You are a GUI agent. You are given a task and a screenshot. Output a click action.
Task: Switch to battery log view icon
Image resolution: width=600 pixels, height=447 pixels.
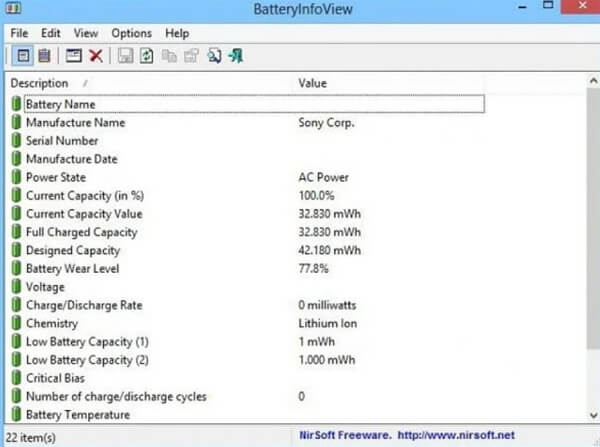pyautogui.click(x=44, y=55)
